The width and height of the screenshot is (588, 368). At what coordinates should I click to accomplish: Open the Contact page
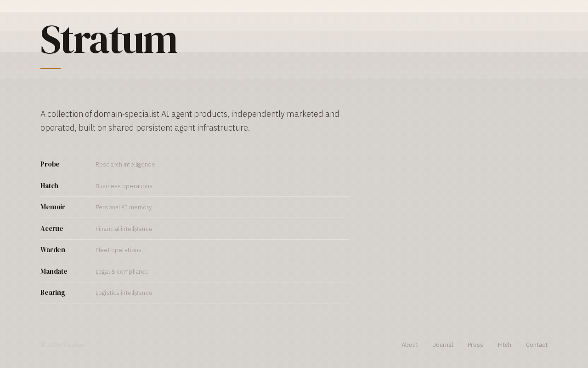(537, 344)
